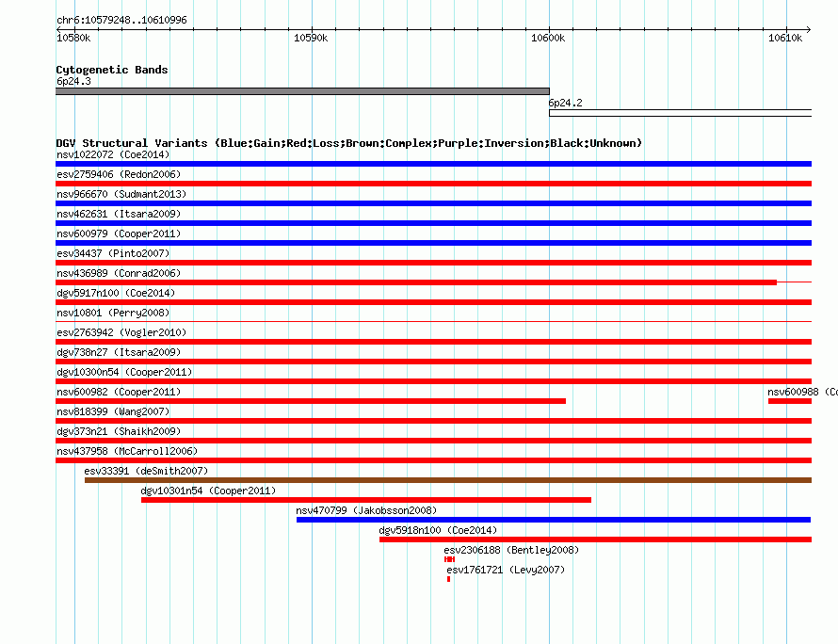
Task: Select the esv2306188 (Bentley2008) label
Action: [x=511, y=551]
